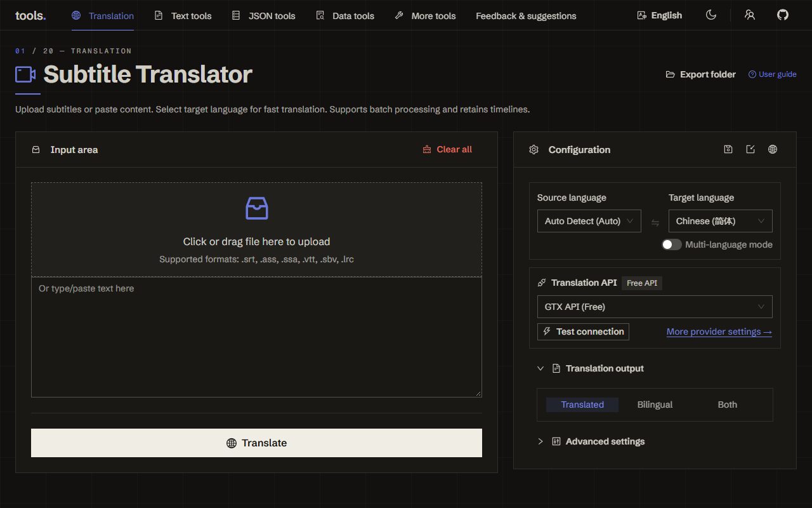This screenshot has width=812, height=508.
Task: Enable Multi-language mode switch
Action: point(672,244)
